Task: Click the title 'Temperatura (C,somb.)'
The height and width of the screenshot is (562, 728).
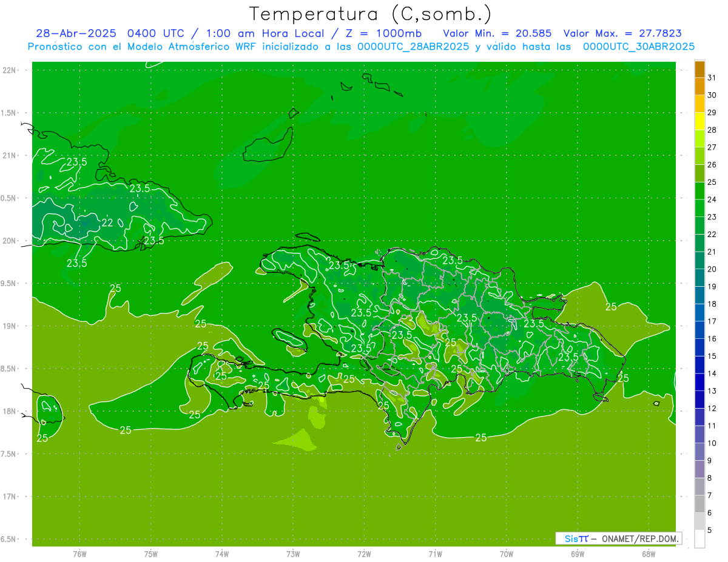Action: point(370,14)
